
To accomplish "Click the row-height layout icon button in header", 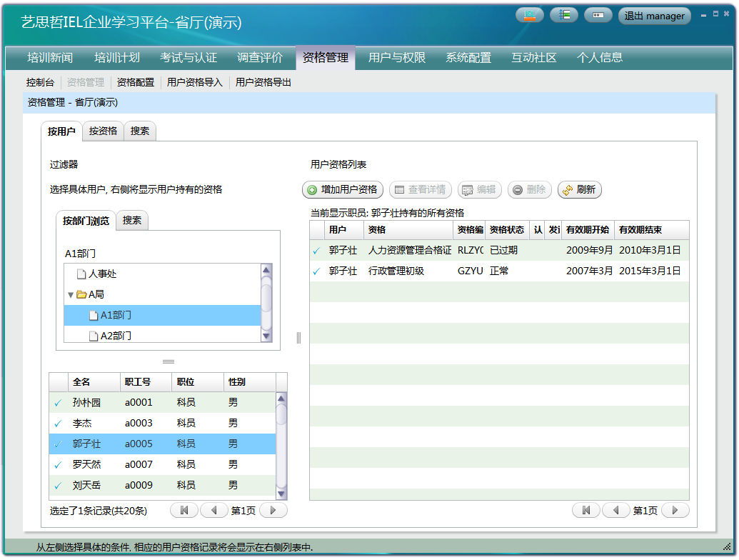I will point(564,16).
